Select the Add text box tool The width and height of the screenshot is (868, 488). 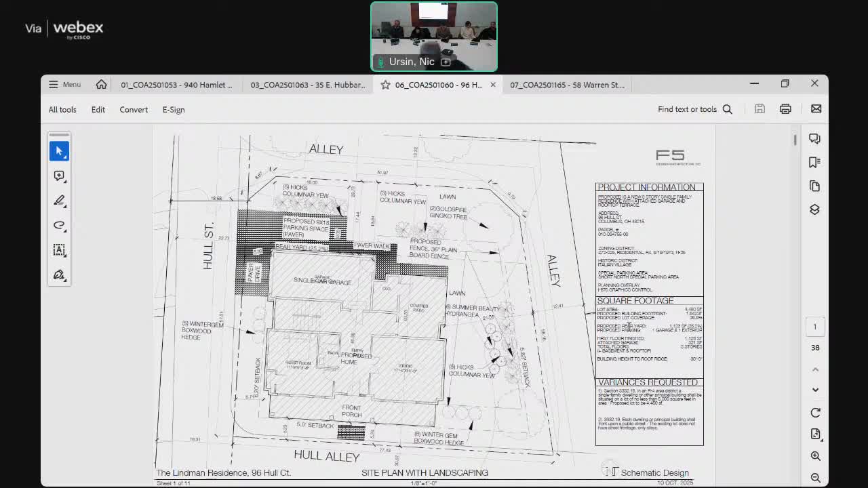[59, 250]
